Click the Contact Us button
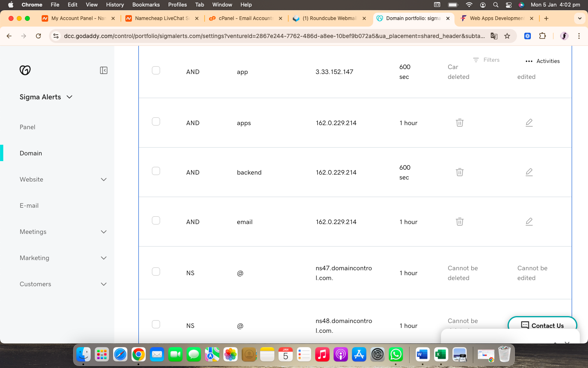 (542, 325)
